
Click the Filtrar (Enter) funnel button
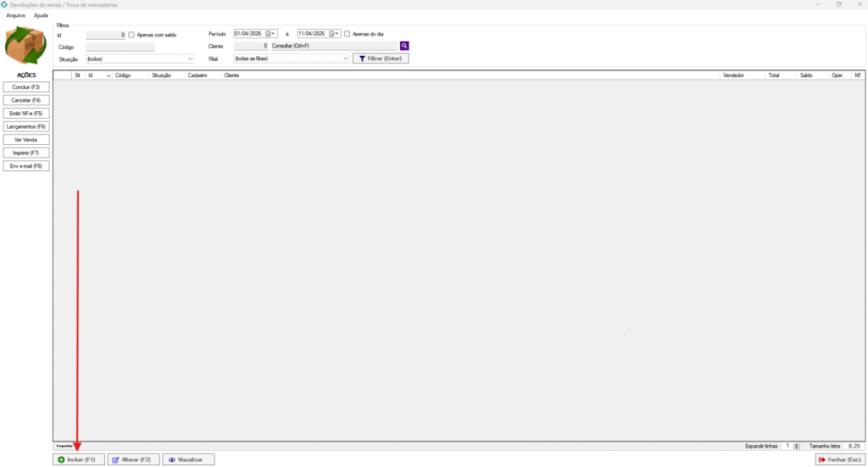[x=381, y=59]
